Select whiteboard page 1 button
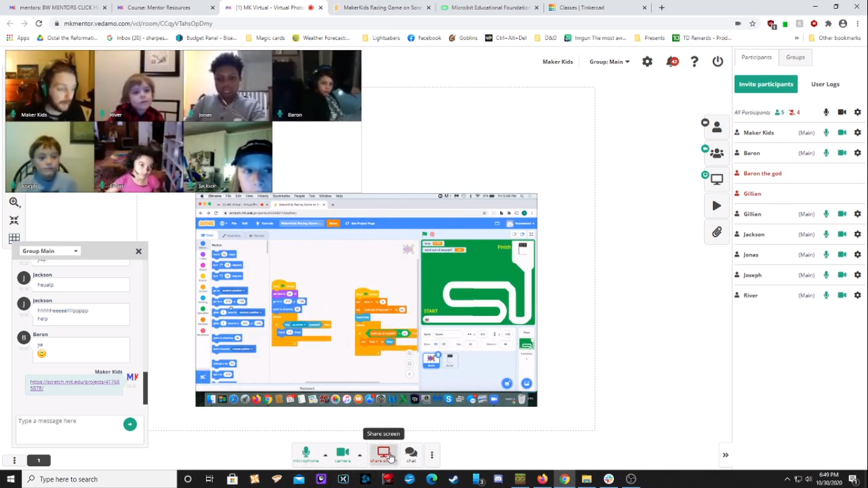 [x=39, y=460]
